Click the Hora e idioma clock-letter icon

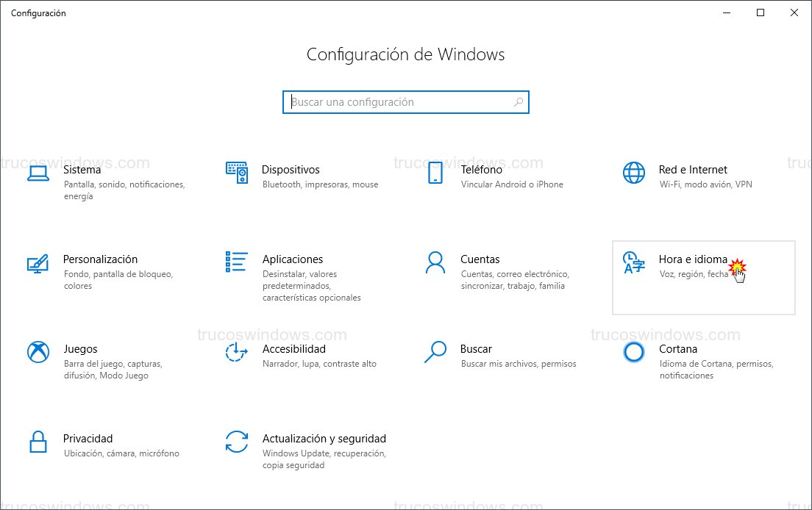pos(633,262)
